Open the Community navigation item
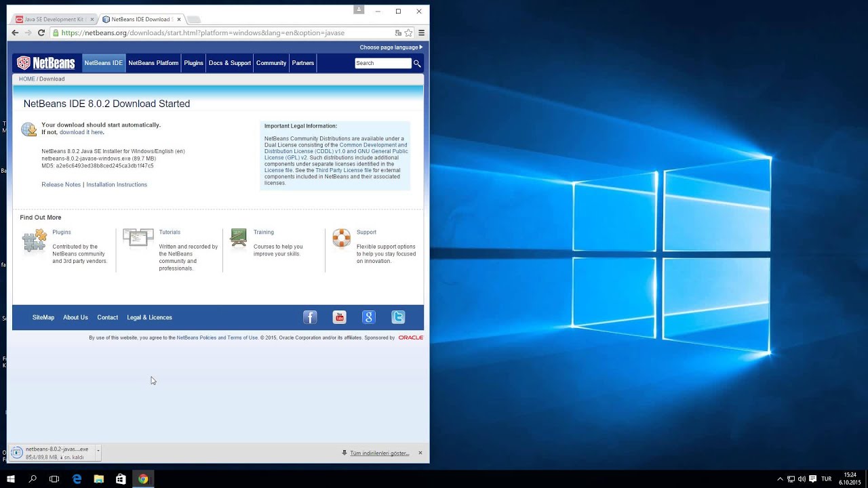This screenshot has height=488, width=868. point(271,63)
